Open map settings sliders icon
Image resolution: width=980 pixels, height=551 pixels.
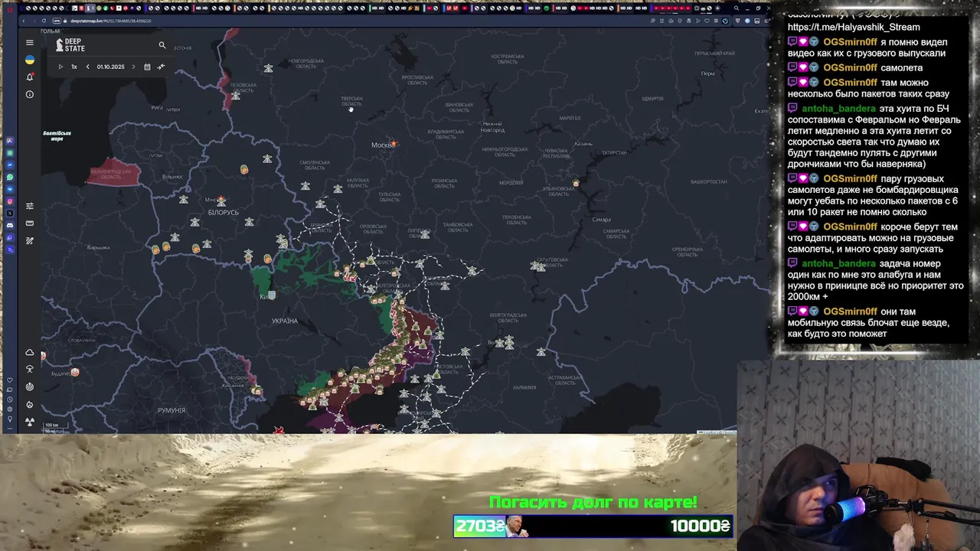point(30,206)
